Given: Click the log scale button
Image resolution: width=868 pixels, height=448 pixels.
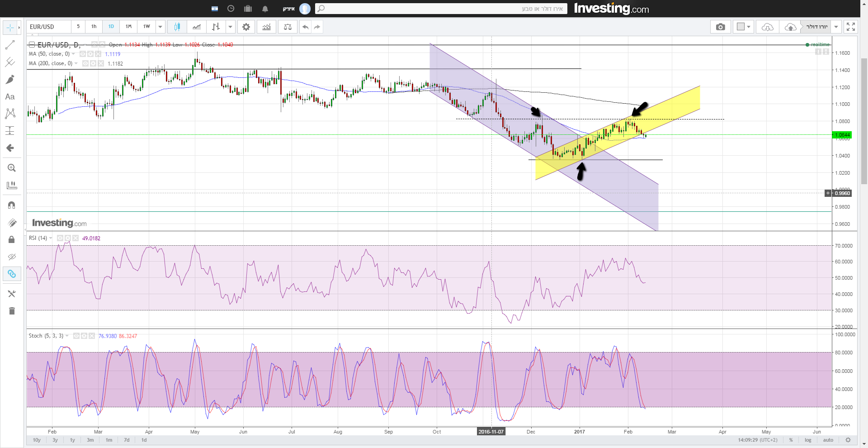Looking at the screenshot, I should click(x=808, y=440).
